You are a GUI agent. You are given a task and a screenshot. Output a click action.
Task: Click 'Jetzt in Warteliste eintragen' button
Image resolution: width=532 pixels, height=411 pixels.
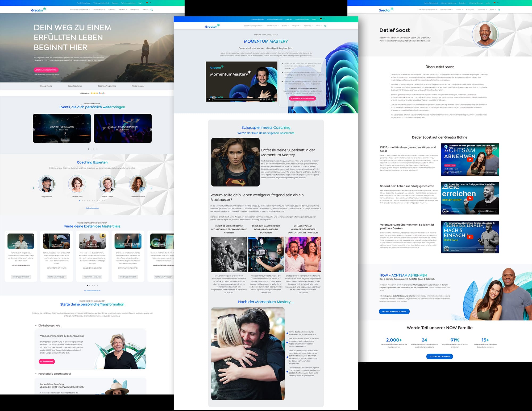coord(302,98)
